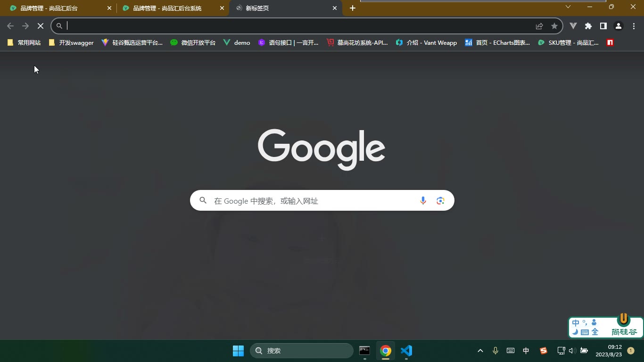Toggle the taskbar microphone icon
Screen dimensions: 644x362
495,351
